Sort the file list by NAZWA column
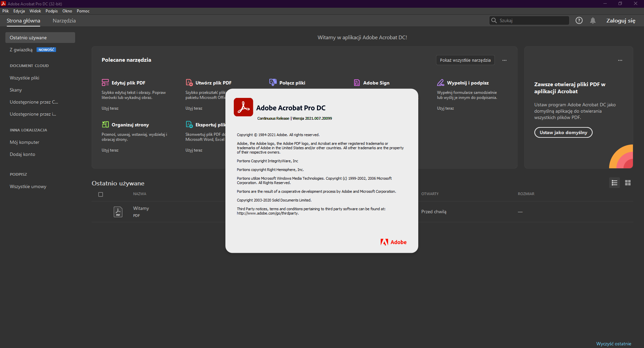The image size is (644, 348). [x=140, y=194]
